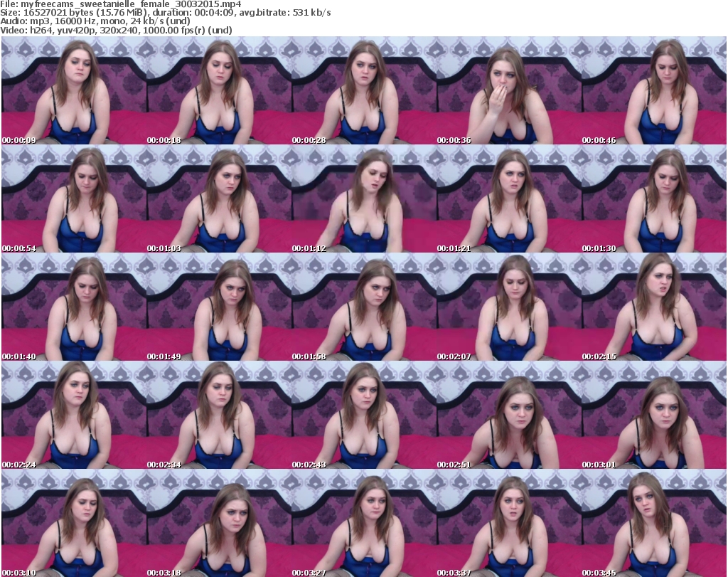Select the thumbnail timestamped 00:03:18
This screenshot has width=728, height=577.
[219, 523]
